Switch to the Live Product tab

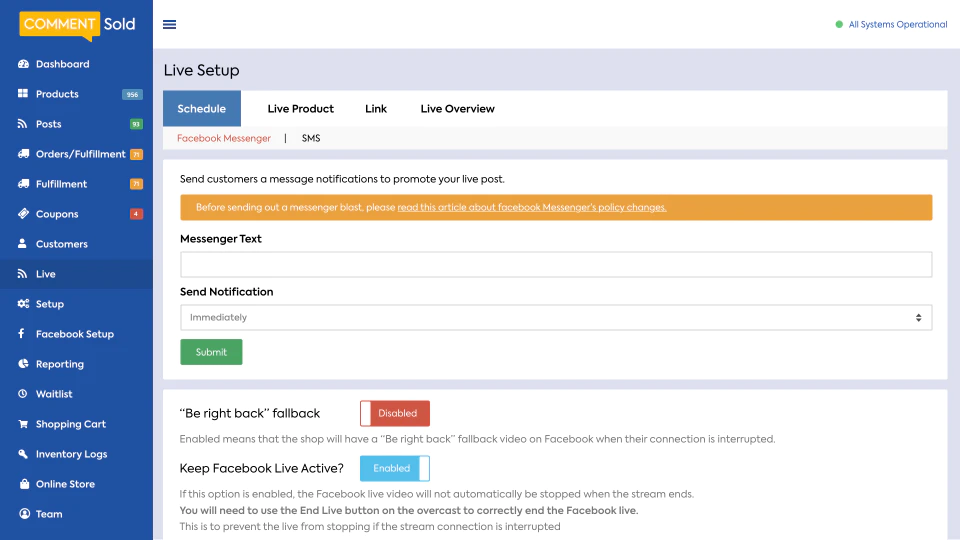301,108
